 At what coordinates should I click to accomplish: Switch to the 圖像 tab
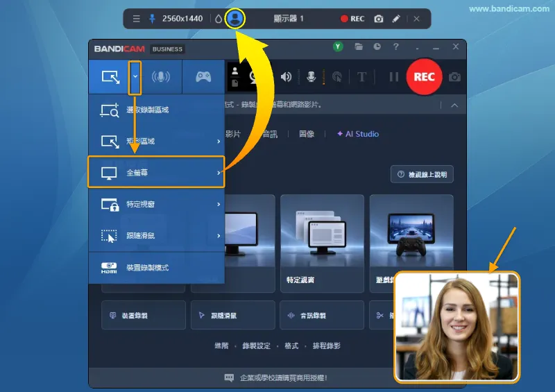click(x=307, y=134)
